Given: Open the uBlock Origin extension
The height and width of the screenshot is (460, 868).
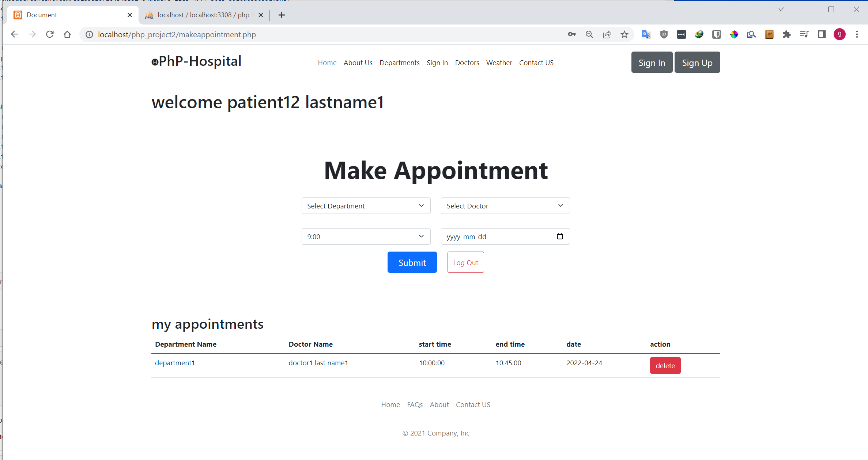Looking at the screenshot, I should click(x=664, y=34).
